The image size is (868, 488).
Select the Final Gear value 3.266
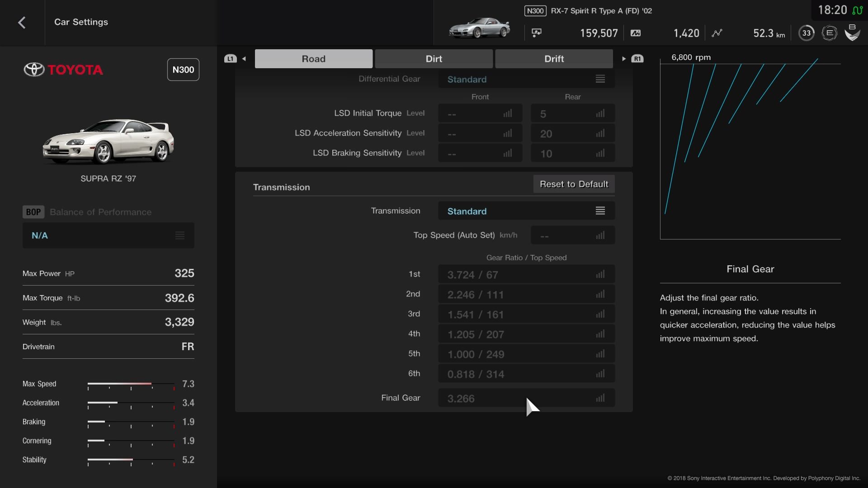click(526, 398)
